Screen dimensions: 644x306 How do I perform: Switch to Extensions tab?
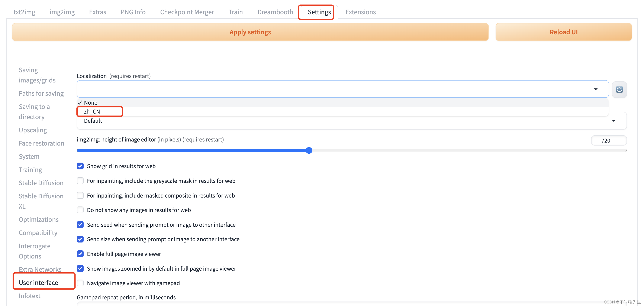(360, 12)
